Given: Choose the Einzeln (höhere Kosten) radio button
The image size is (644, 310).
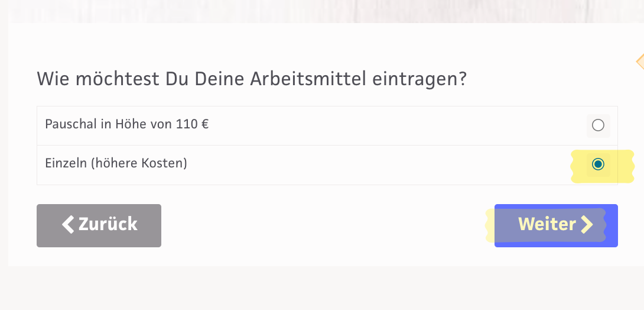Looking at the screenshot, I should pyautogui.click(x=598, y=164).
